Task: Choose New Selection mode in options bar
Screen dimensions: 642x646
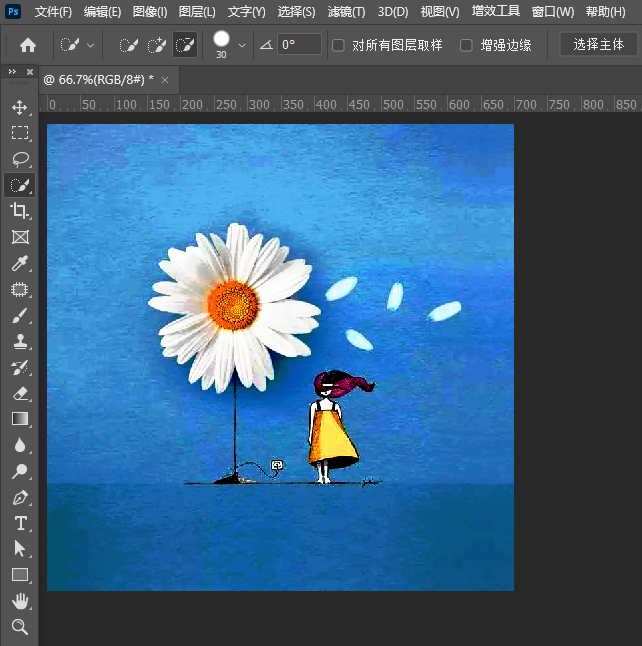Action: pos(128,44)
